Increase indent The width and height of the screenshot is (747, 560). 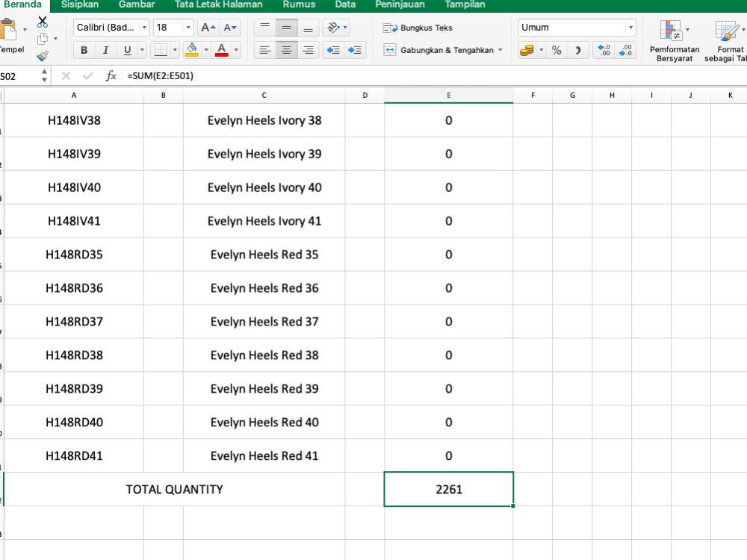355,50
